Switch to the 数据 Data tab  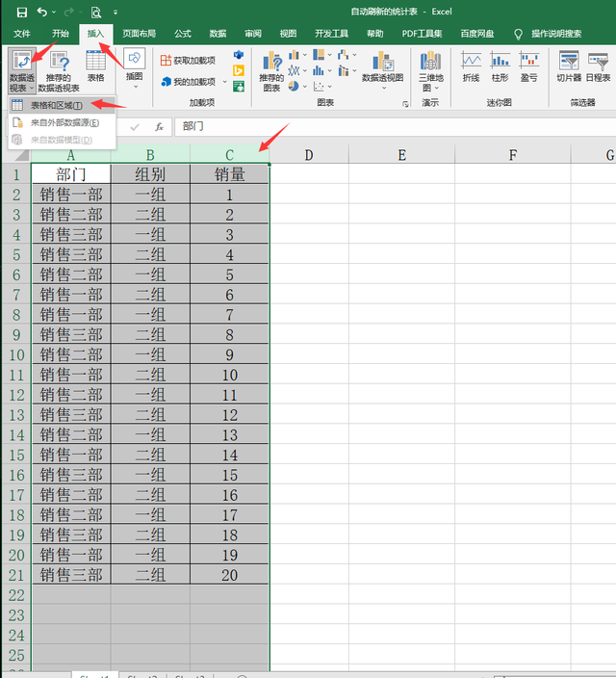click(218, 34)
